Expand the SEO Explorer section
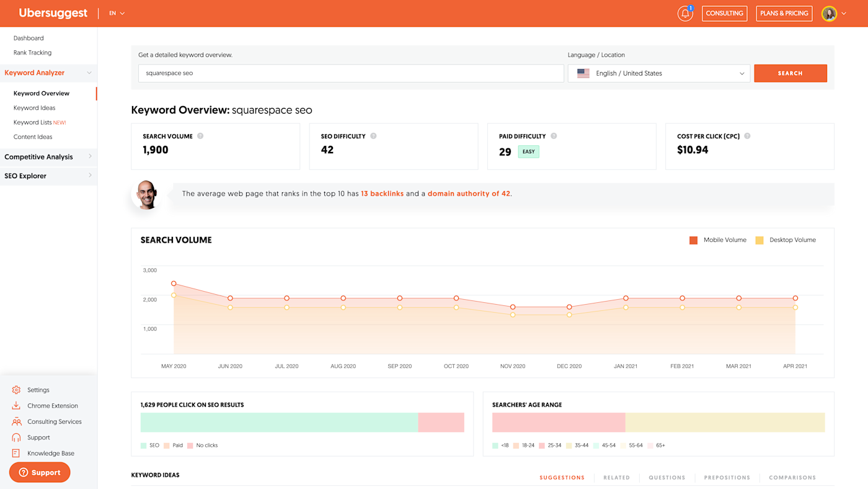 click(x=48, y=176)
